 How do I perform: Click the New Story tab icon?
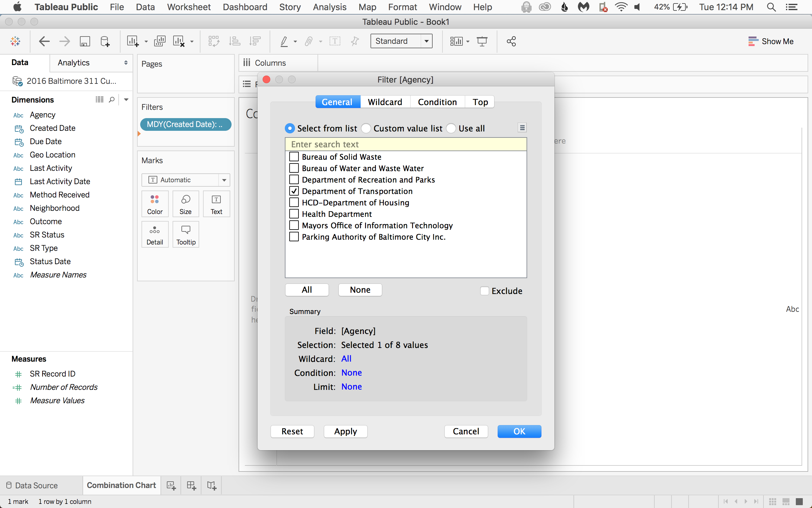(x=211, y=485)
